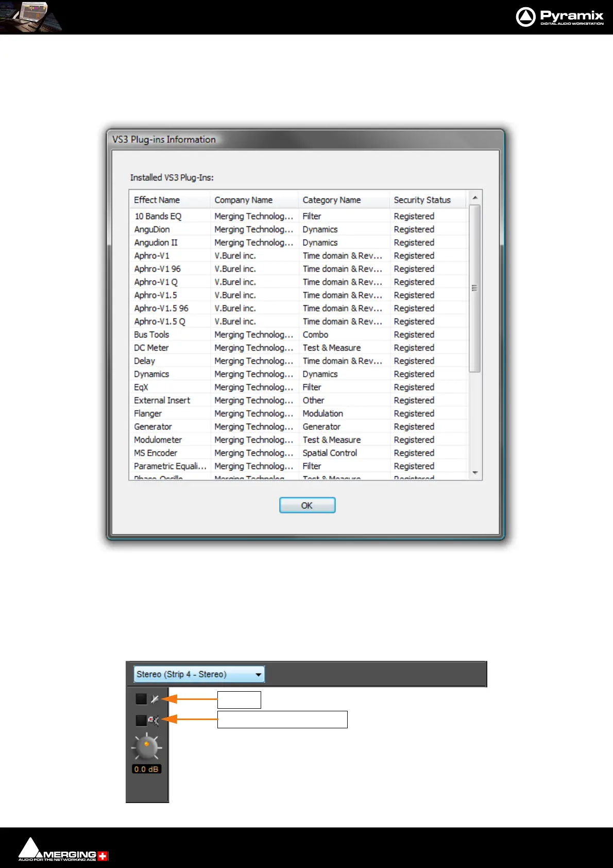Click the muted speaker icon
Image resolution: width=613 pixels, height=868 pixels.
[x=154, y=720]
